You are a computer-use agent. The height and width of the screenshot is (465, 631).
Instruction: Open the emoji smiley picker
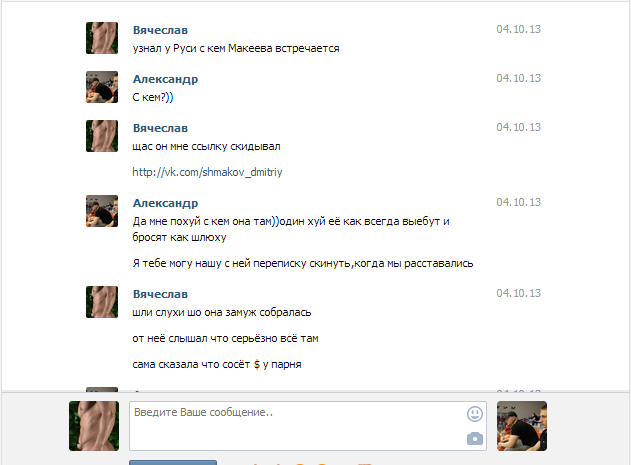click(474, 414)
